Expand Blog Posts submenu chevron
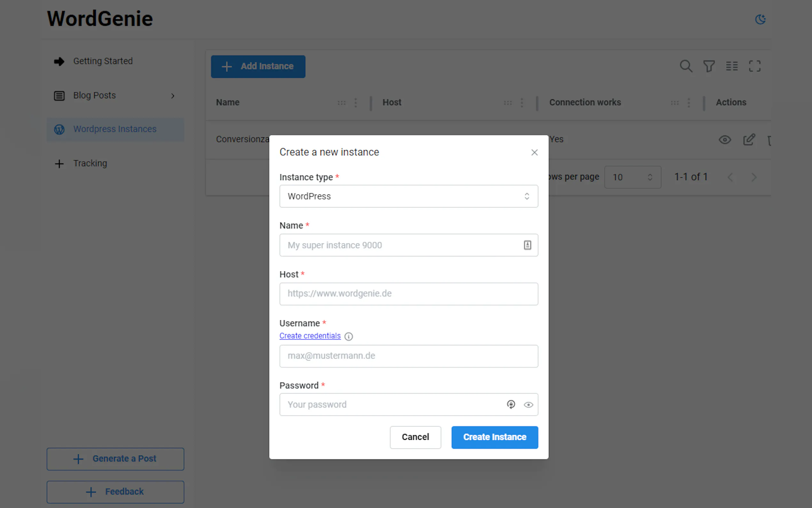The height and width of the screenshot is (508, 812). [173, 96]
